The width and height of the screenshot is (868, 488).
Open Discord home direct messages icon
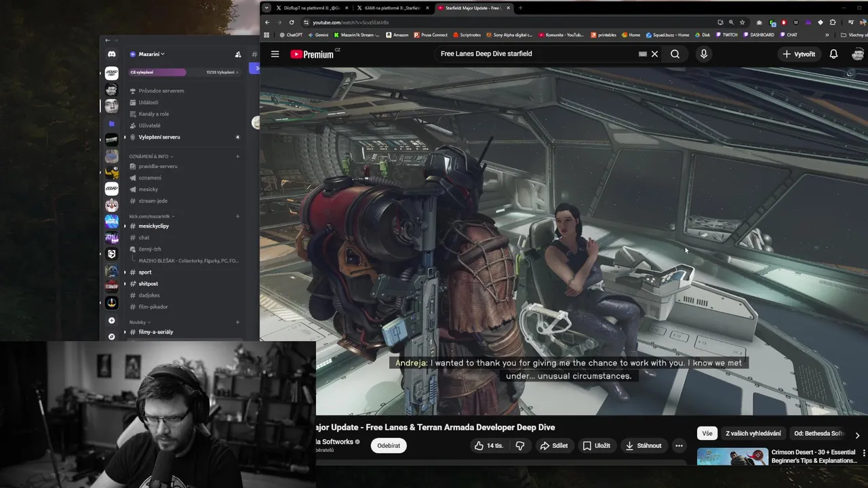coord(112,54)
